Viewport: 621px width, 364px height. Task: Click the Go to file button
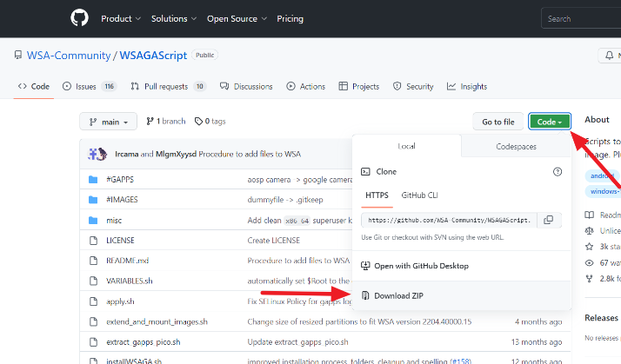click(x=497, y=122)
